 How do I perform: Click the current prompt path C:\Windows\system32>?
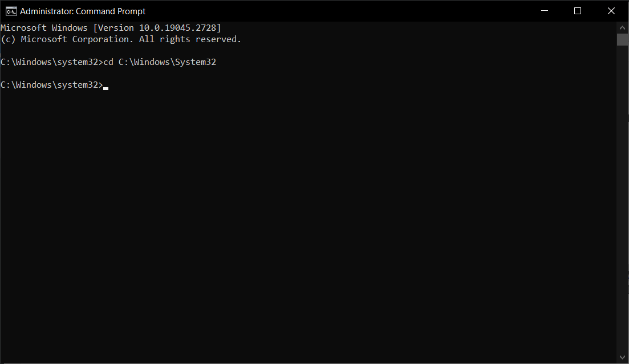click(x=51, y=84)
